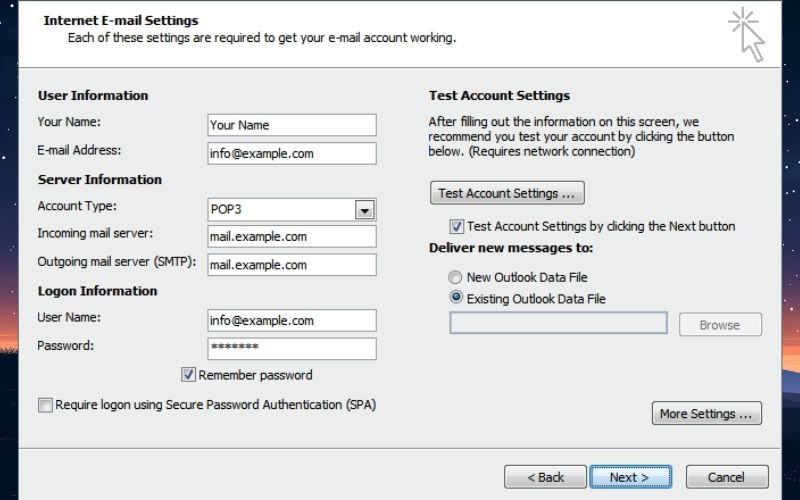Uncheck Test Account Settings by clicking Next
The width and height of the screenshot is (800, 500).
tap(457, 226)
